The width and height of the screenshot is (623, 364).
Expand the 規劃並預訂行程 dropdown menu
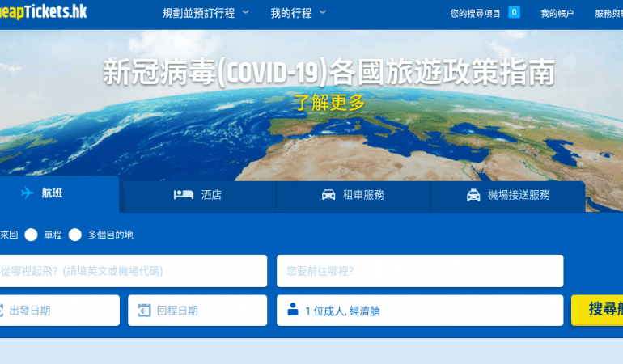206,13
